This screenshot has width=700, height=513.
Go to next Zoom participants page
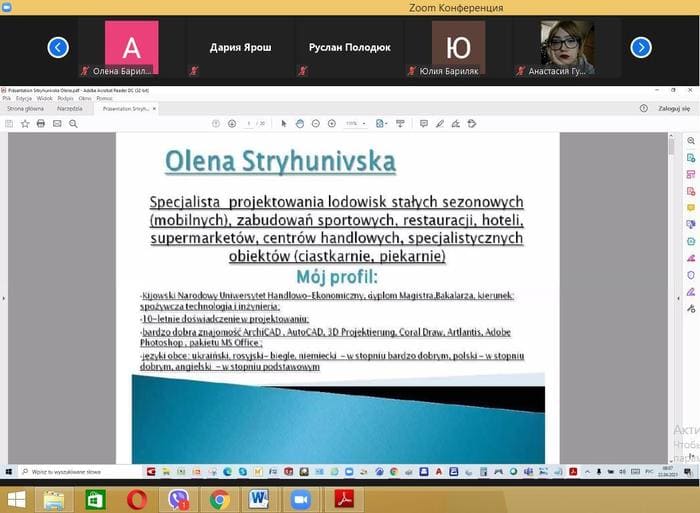[x=641, y=47]
